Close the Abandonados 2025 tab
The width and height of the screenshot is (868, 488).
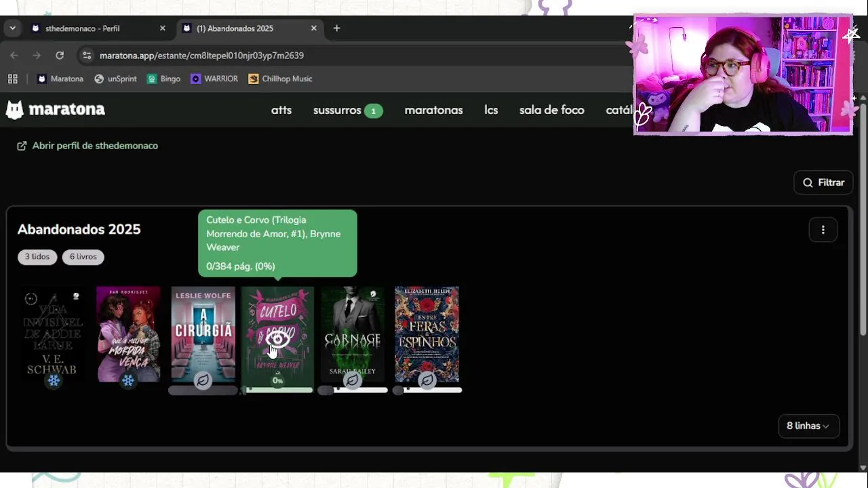tap(313, 28)
